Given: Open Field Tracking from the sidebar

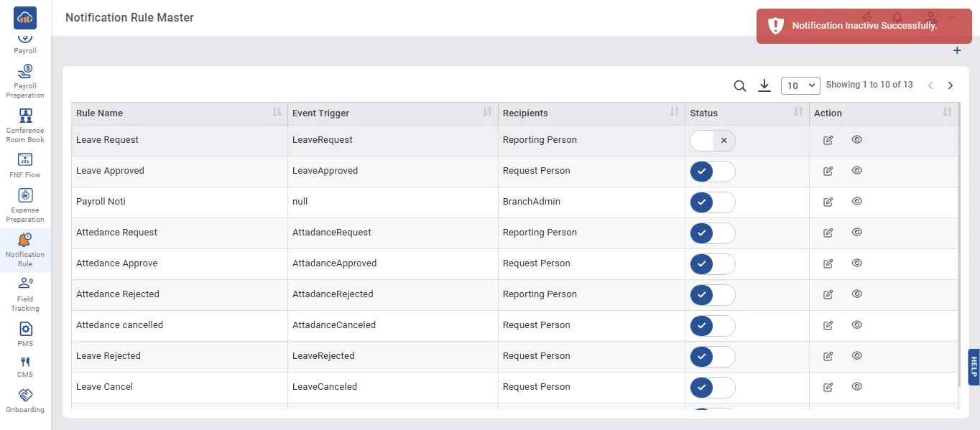Looking at the screenshot, I should [x=25, y=294].
